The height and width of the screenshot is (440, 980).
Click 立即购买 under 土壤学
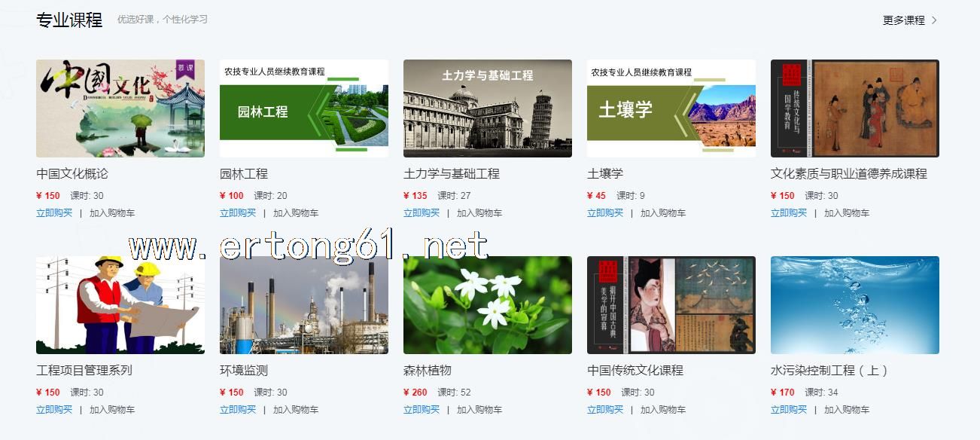tap(605, 213)
